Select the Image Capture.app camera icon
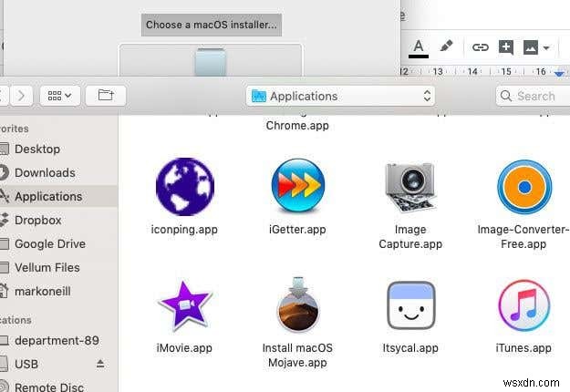 [x=410, y=187]
